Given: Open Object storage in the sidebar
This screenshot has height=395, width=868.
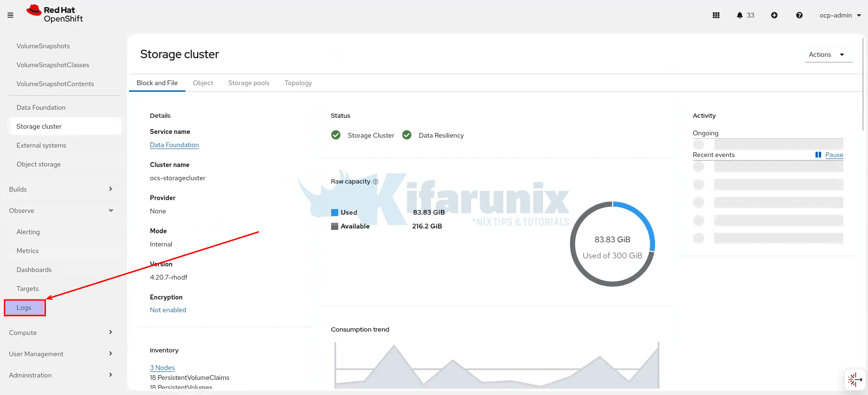Looking at the screenshot, I should click(x=38, y=164).
